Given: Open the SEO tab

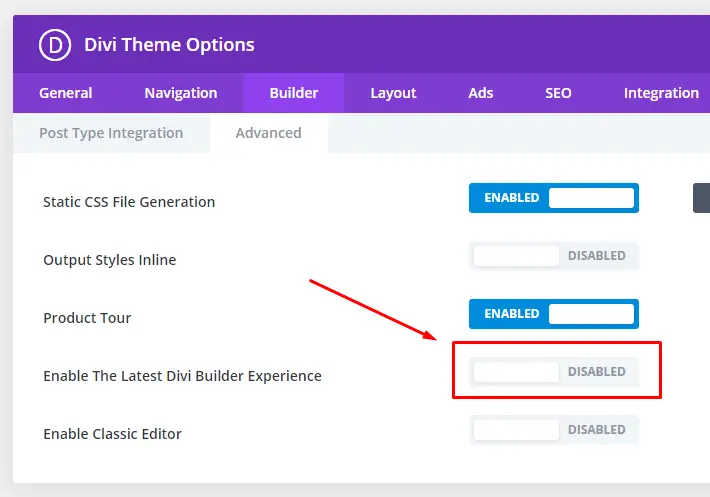Looking at the screenshot, I should tap(558, 93).
